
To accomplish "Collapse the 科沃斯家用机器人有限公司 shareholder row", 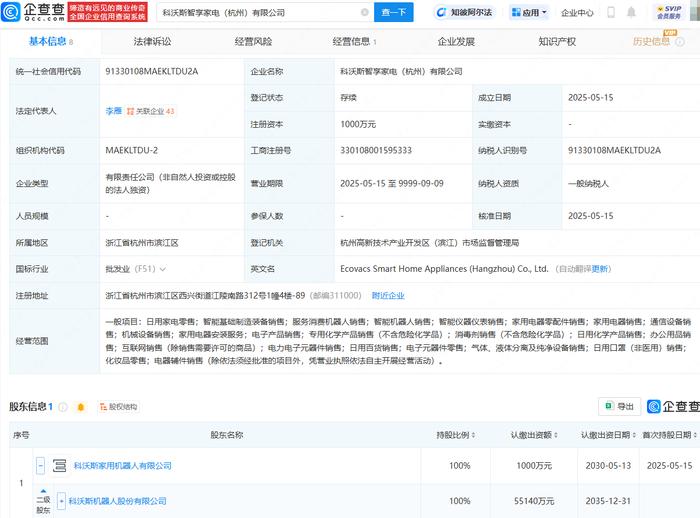I will tap(41, 466).
